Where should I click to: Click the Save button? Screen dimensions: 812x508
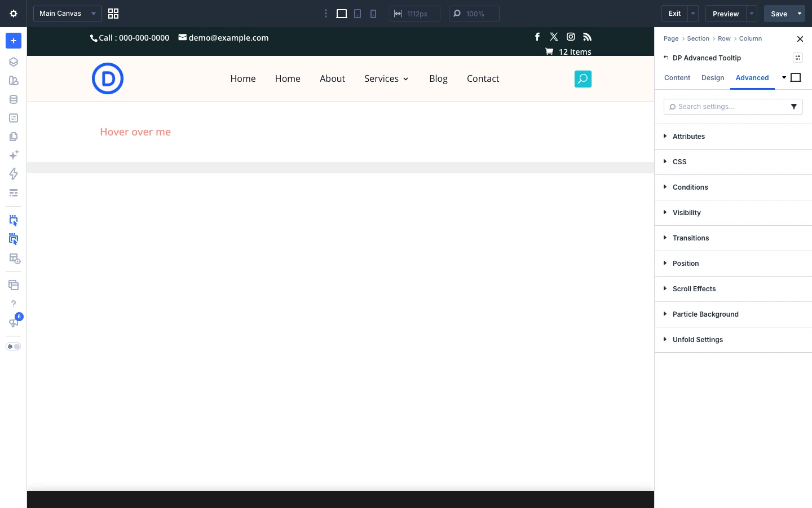(x=779, y=14)
